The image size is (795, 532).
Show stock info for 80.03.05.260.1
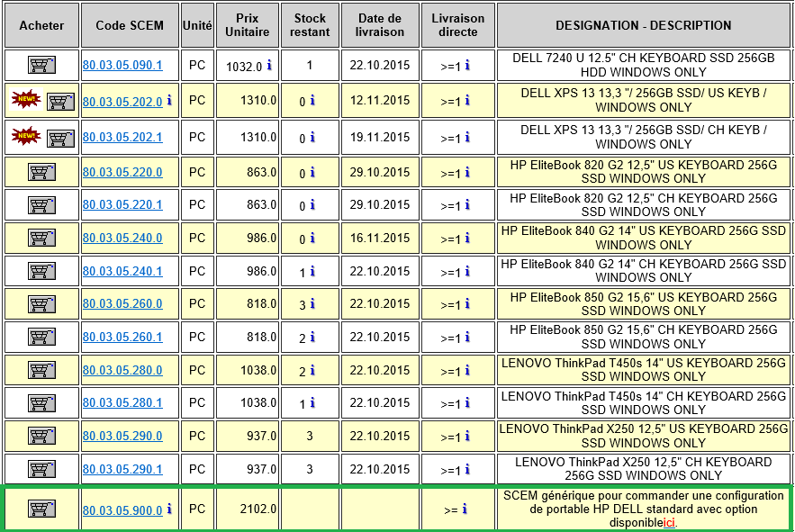point(312,337)
